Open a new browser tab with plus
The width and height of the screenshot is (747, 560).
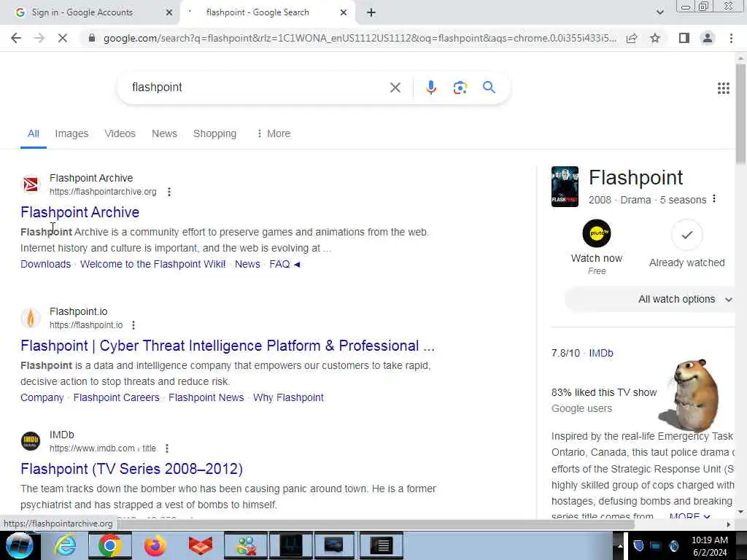pos(371,13)
